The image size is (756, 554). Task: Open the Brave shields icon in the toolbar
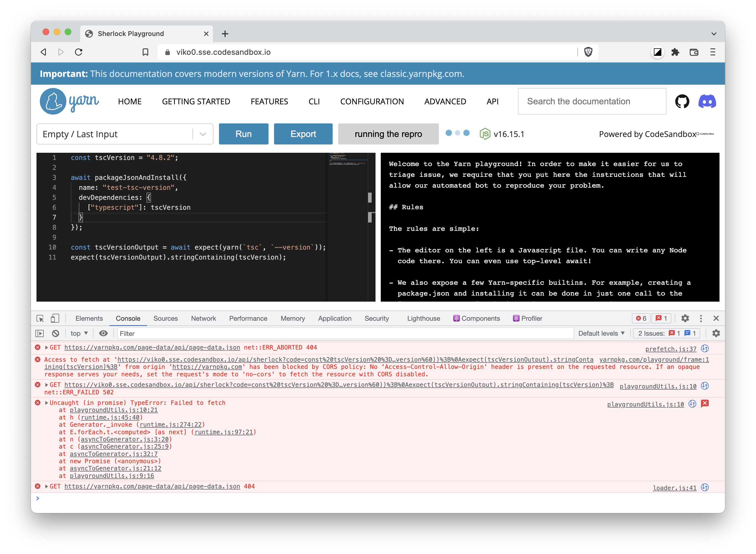(589, 52)
